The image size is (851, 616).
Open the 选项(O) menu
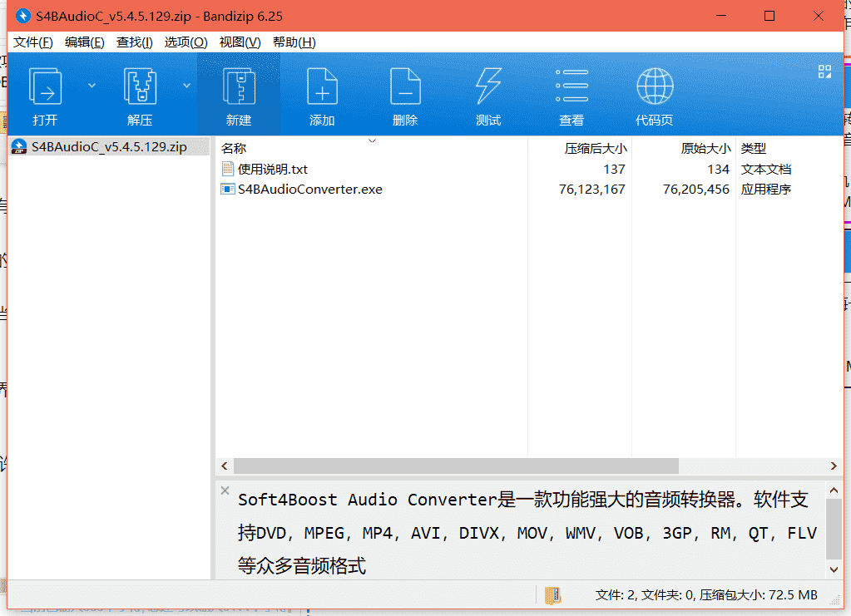tap(186, 42)
